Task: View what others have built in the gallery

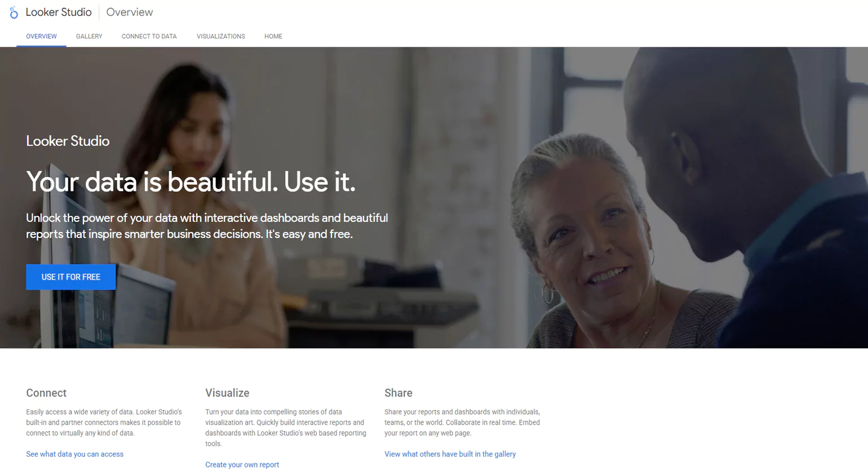Action: (450, 454)
